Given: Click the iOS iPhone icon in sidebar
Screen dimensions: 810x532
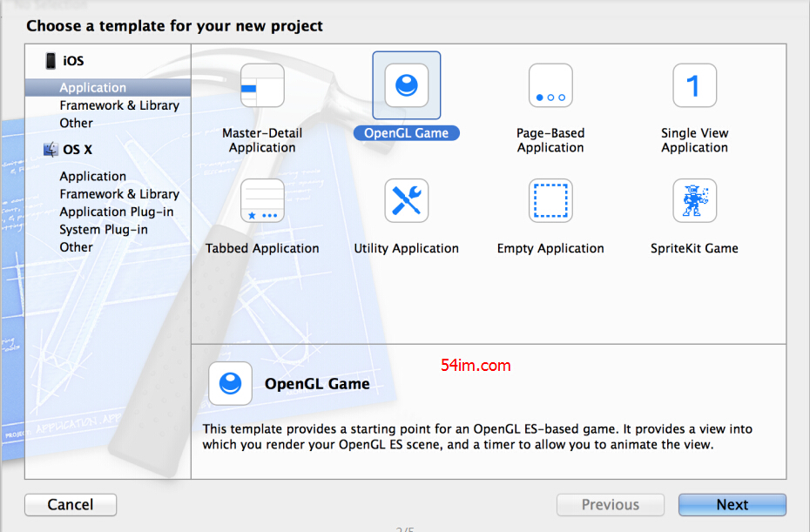Looking at the screenshot, I should pyautogui.click(x=51, y=61).
